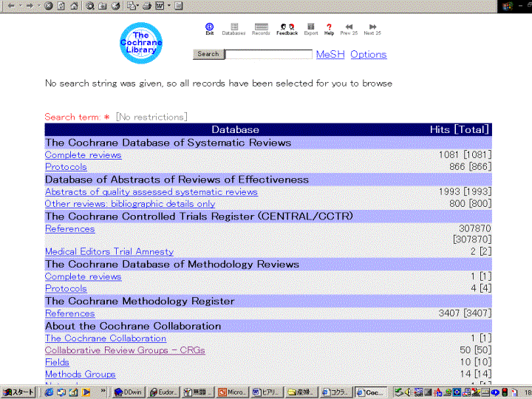This screenshot has width=532, height=399.
Task: Open Back button history dropdown arrow
Action: point(21,6)
